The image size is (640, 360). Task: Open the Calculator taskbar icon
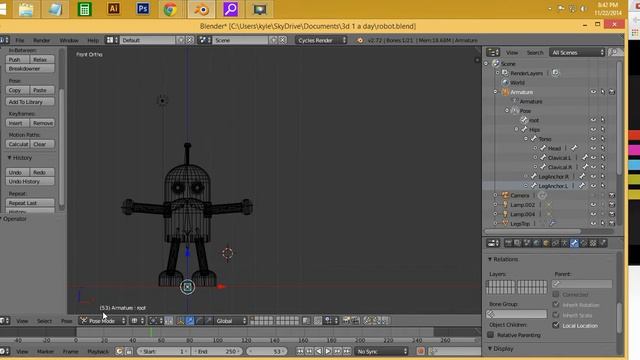tap(84, 9)
